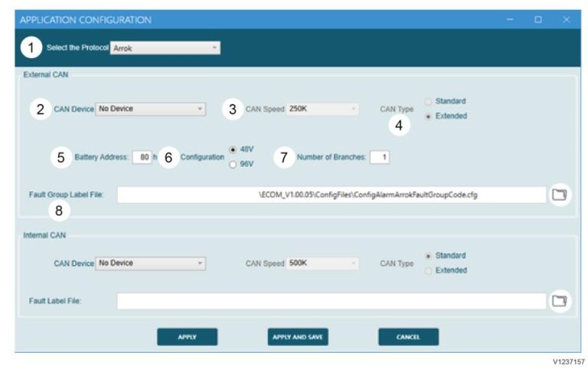Click the CANCEL button
588x369 pixels.
[x=408, y=337]
